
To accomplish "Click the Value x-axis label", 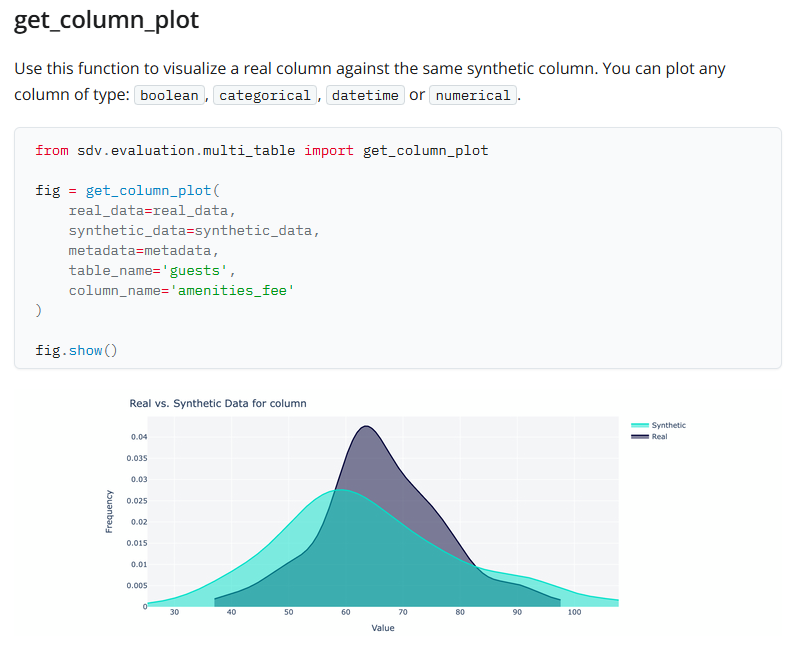I will pos(382,628).
